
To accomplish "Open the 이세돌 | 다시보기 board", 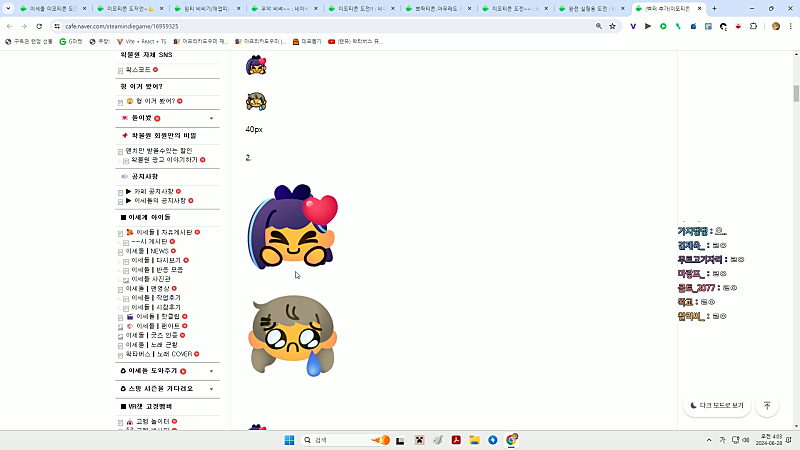I will pos(156,260).
